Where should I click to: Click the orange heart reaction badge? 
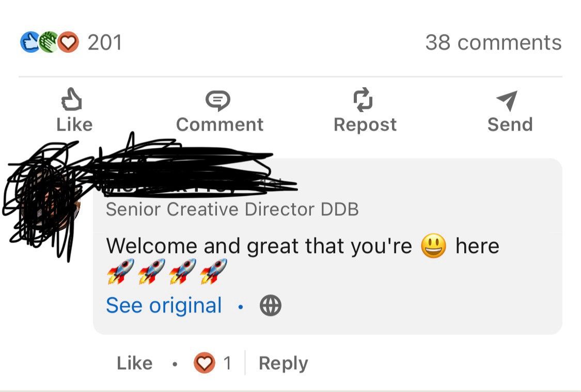(68, 42)
